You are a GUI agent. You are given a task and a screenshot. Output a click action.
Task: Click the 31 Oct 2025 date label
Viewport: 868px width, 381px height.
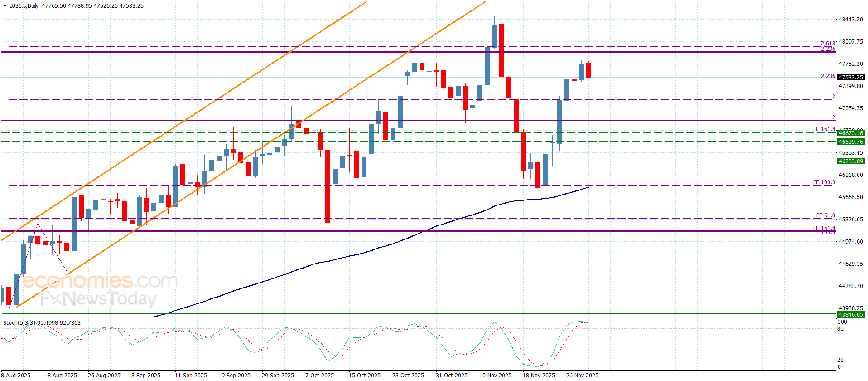452,375
